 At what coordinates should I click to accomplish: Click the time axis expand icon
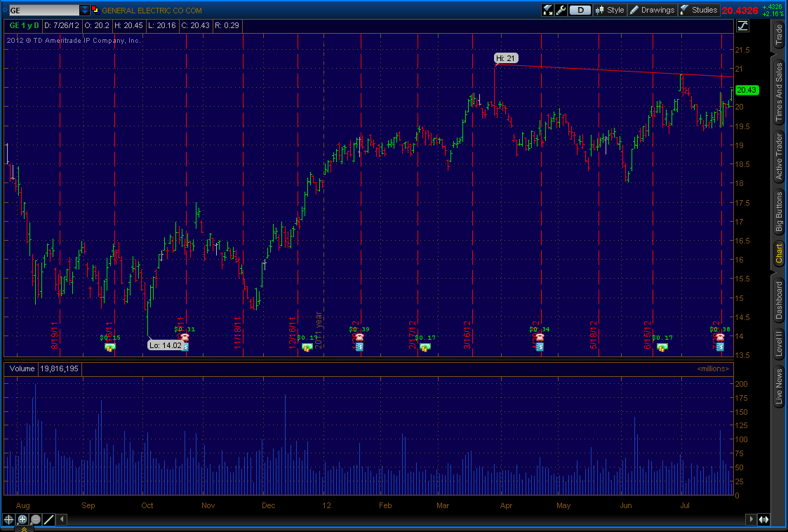click(x=763, y=519)
